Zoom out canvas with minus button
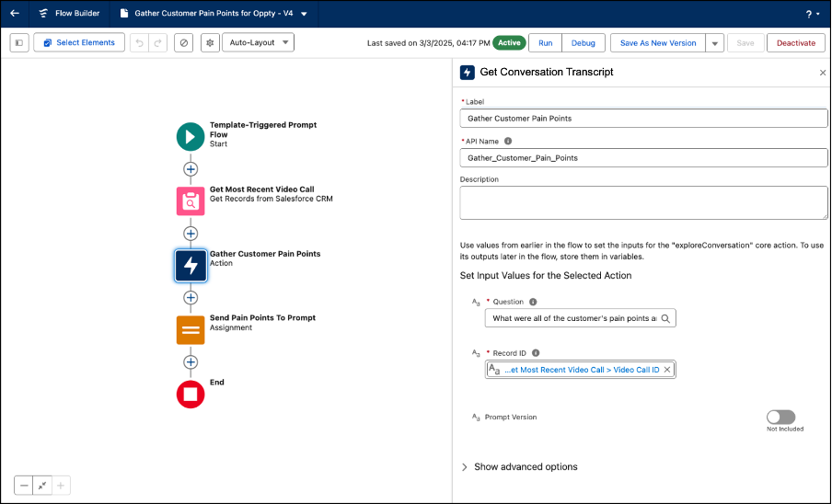 [24, 486]
